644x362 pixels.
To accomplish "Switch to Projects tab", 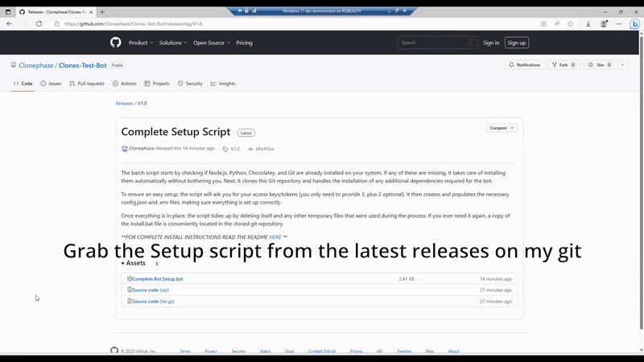I will (x=156, y=84).
